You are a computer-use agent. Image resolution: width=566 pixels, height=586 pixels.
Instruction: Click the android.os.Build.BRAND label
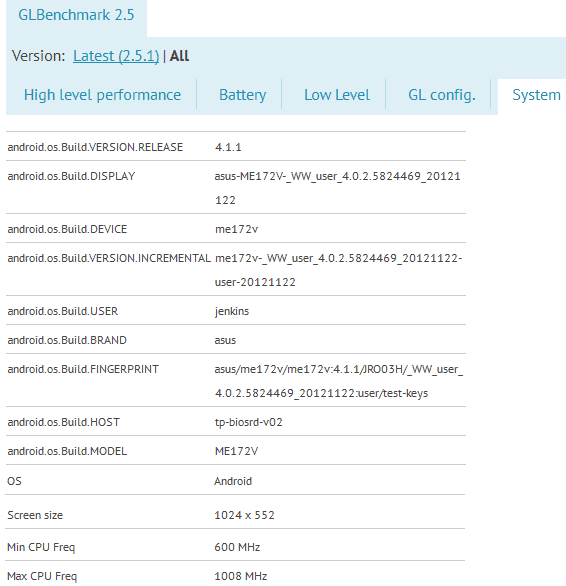(67, 340)
